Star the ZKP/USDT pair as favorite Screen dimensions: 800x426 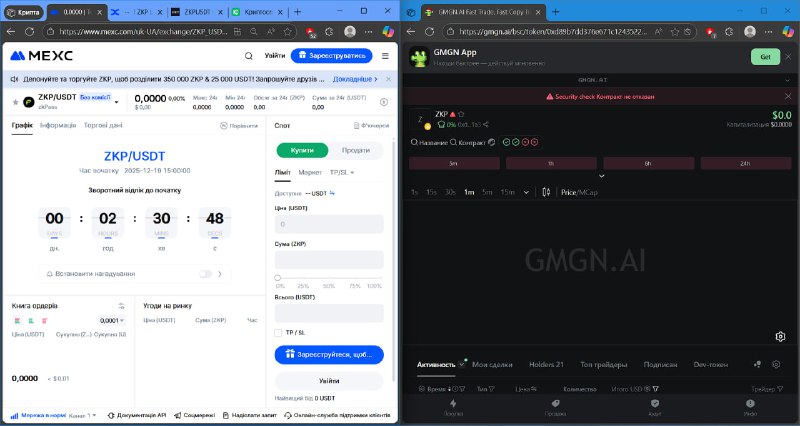(x=15, y=102)
